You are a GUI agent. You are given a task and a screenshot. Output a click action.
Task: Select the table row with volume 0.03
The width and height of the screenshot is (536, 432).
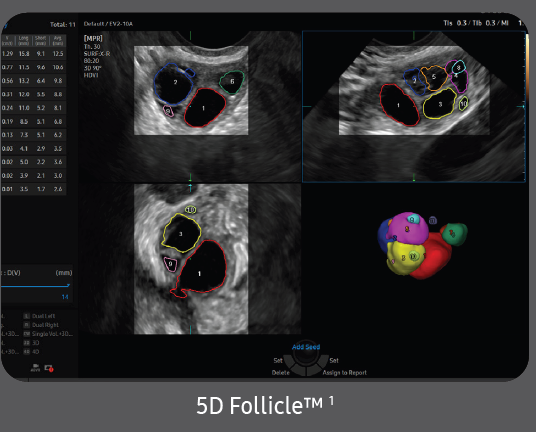click(33, 148)
